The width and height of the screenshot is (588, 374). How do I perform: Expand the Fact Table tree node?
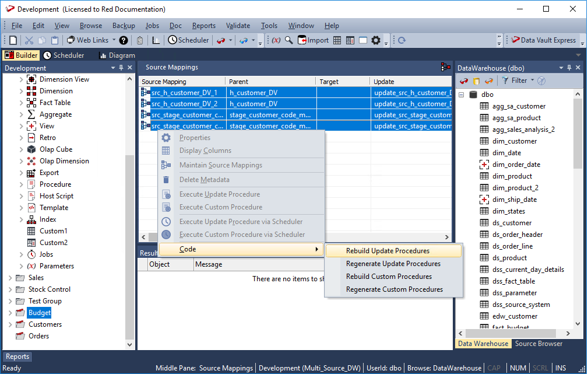pyautogui.click(x=22, y=103)
